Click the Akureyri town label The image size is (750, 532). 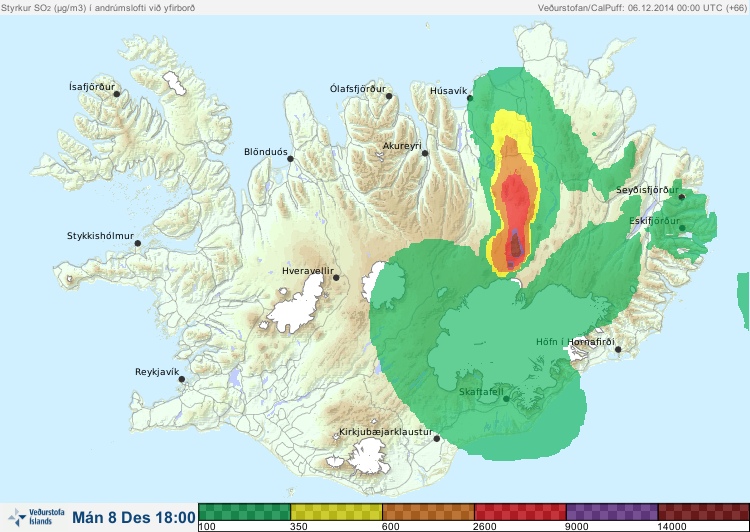pyautogui.click(x=402, y=146)
